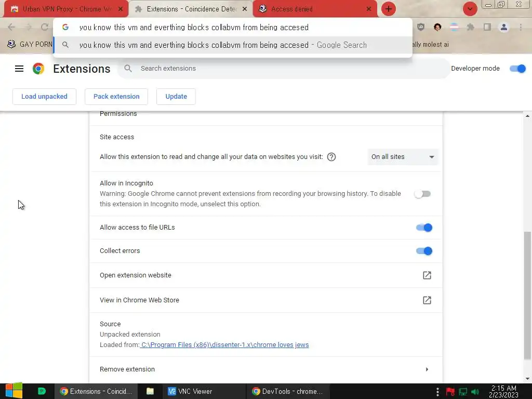Click the View in Chrome Web Store row
The image size is (532, 399).
point(266,300)
